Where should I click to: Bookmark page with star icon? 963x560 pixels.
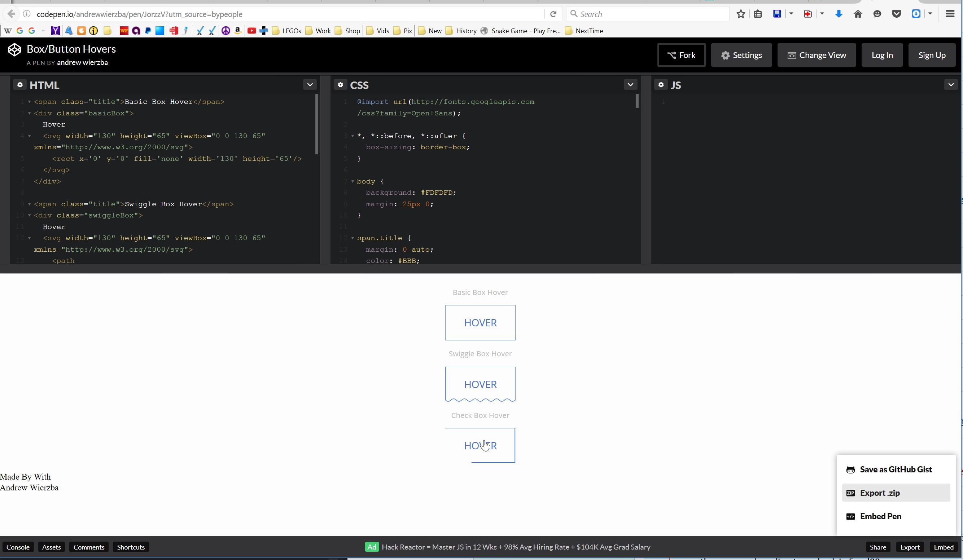tap(741, 14)
